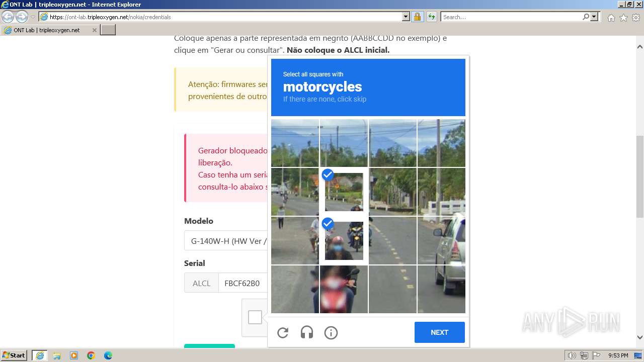Open recent pages dropdown next to Forward
The height and width of the screenshot is (362, 644).
pyautogui.click(x=33, y=17)
